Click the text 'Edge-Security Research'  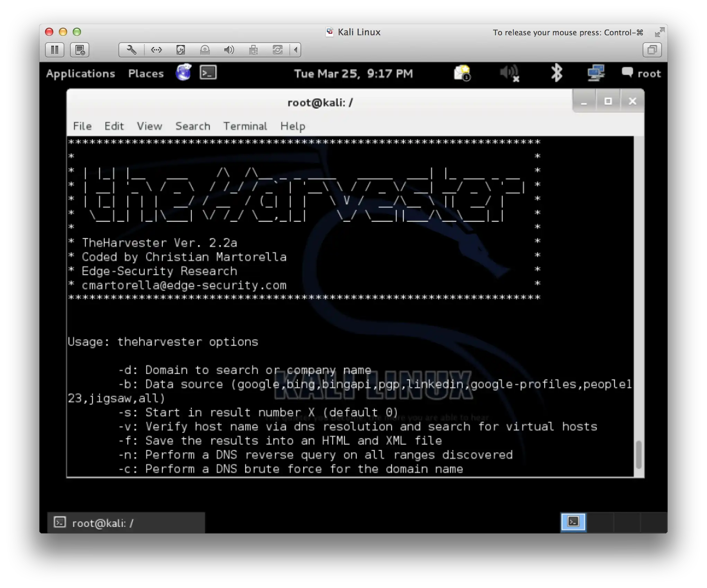pyautogui.click(x=160, y=271)
